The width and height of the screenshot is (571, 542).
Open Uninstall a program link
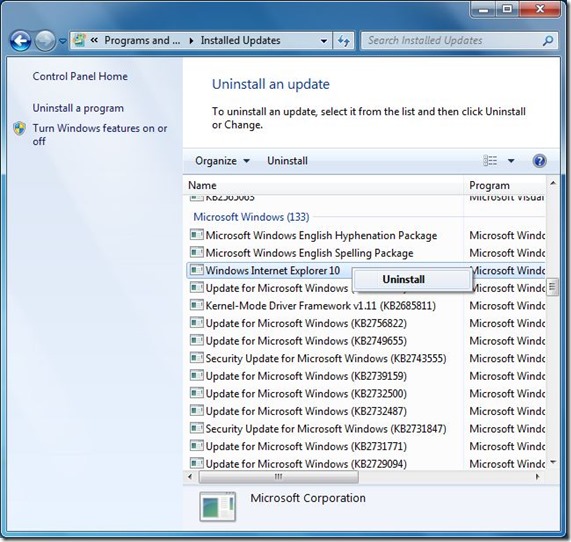click(78, 108)
